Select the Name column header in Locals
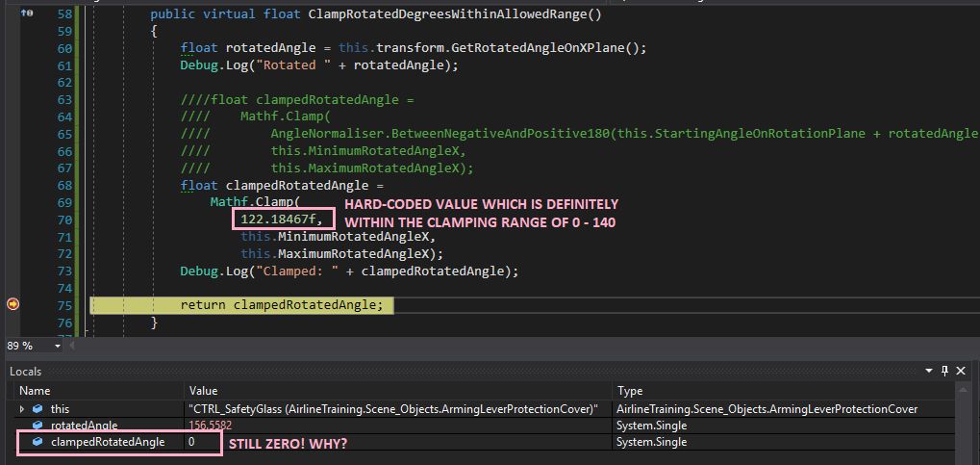Image resolution: width=980 pixels, height=465 pixels. coord(101,391)
